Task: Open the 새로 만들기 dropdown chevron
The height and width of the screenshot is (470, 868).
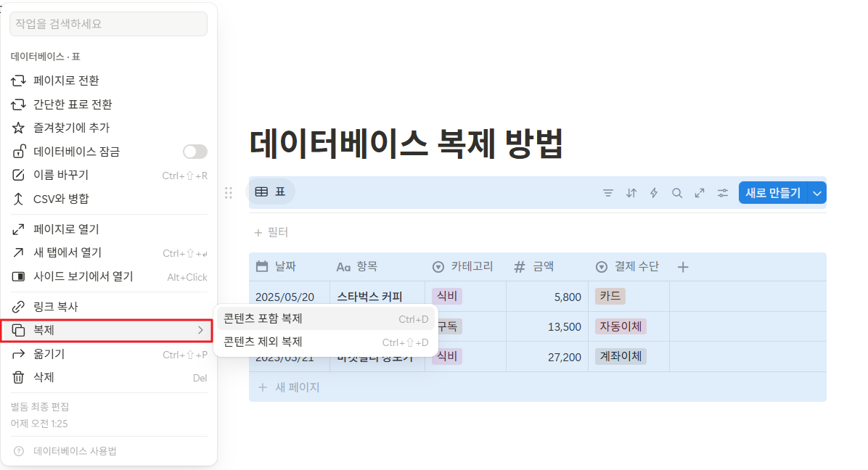Action: pyautogui.click(x=817, y=193)
